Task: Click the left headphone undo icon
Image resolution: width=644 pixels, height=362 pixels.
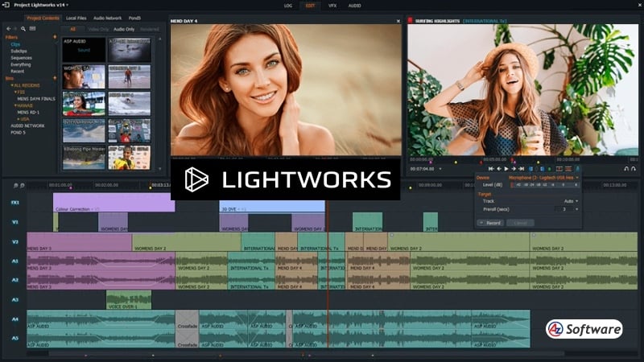Action: pos(626,169)
